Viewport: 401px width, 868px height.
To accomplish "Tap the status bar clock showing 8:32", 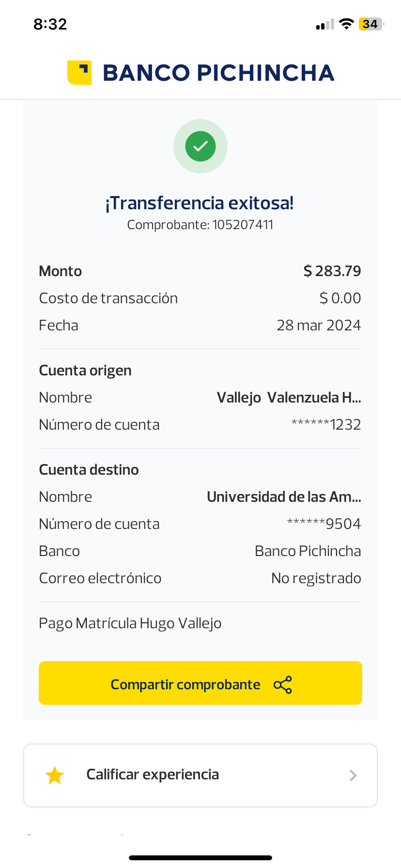I will point(50,24).
